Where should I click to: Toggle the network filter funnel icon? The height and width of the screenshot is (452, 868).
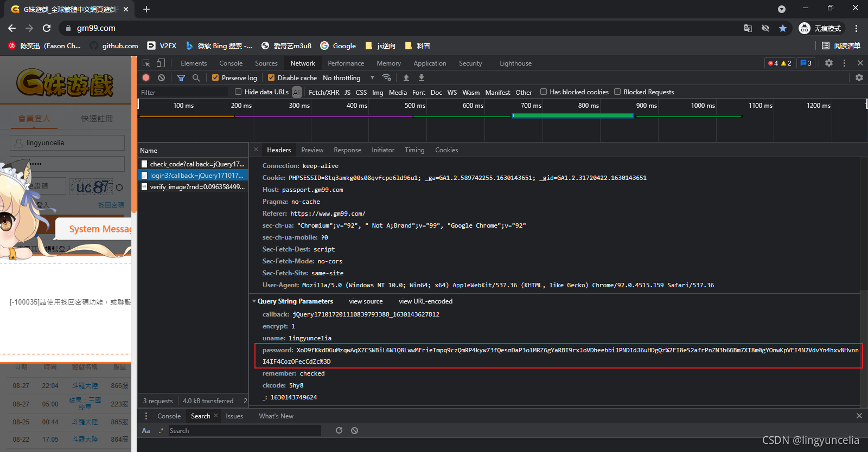(x=181, y=78)
